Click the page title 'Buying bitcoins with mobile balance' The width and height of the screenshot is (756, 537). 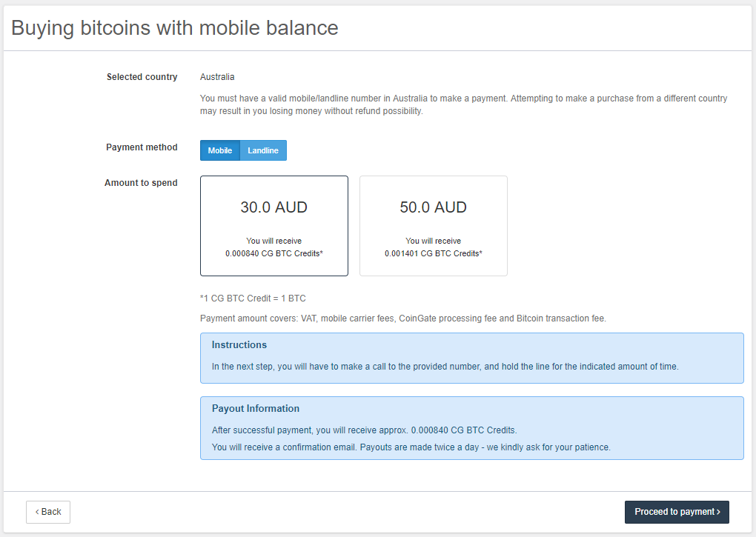[175, 28]
